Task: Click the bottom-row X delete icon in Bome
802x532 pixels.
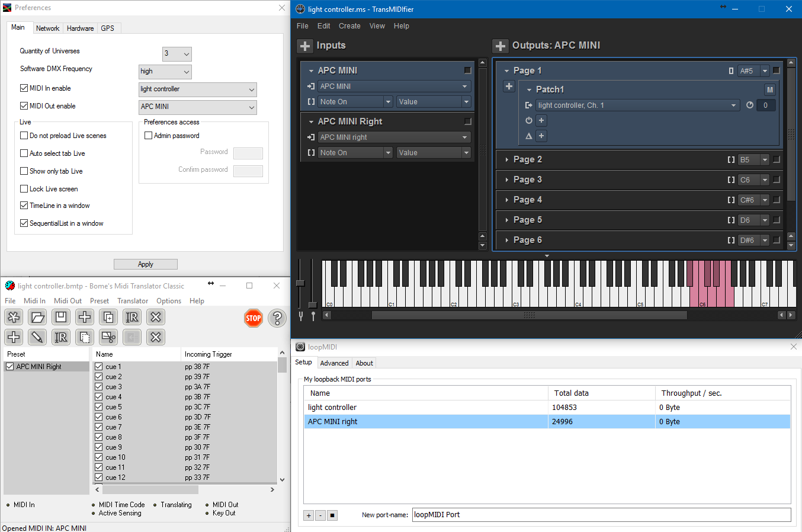Action: 156,337
